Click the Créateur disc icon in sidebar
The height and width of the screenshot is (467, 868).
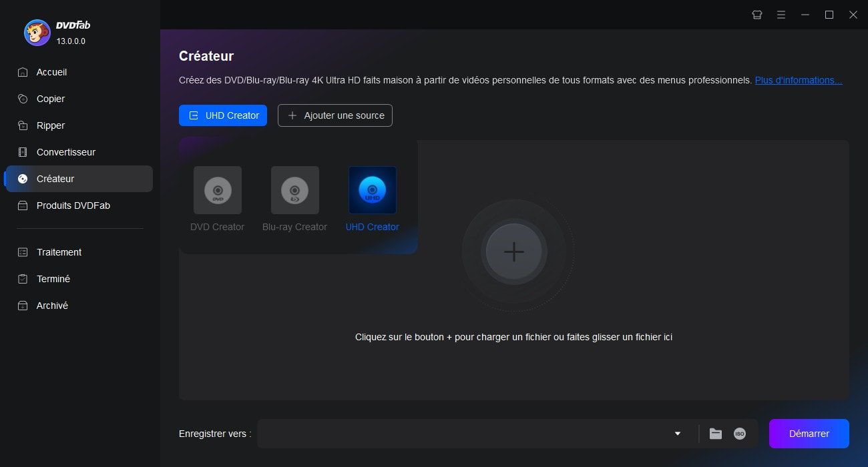click(x=23, y=179)
